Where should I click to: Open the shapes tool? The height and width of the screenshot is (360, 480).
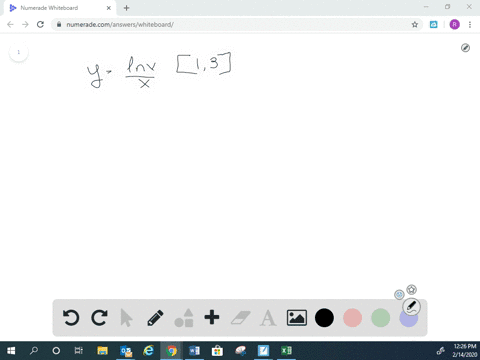(x=184, y=318)
